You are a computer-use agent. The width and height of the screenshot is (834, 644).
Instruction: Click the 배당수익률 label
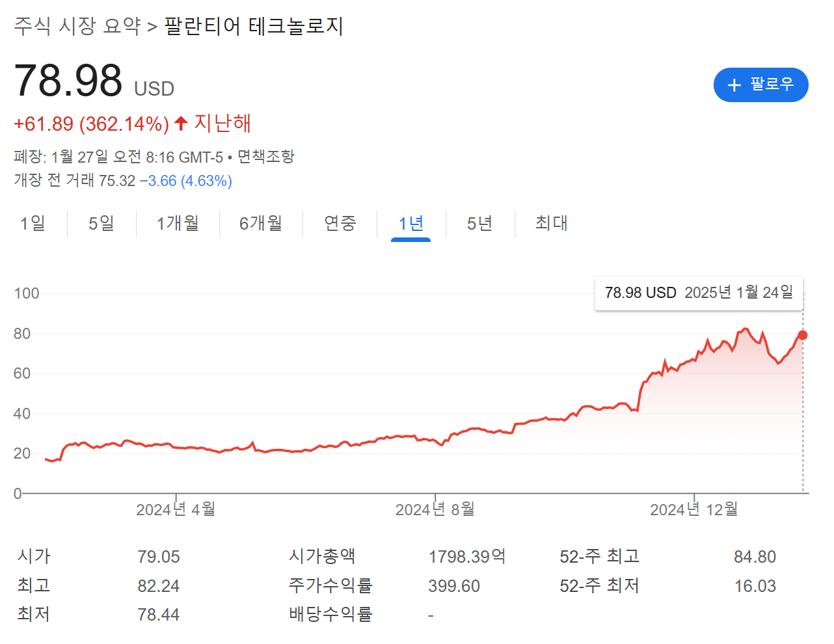click(x=330, y=614)
